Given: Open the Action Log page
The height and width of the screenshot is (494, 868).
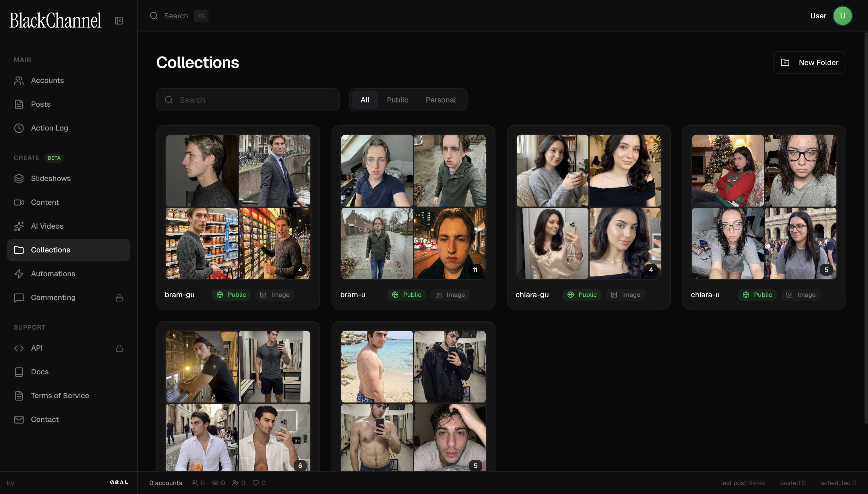Looking at the screenshot, I should coord(49,128).
